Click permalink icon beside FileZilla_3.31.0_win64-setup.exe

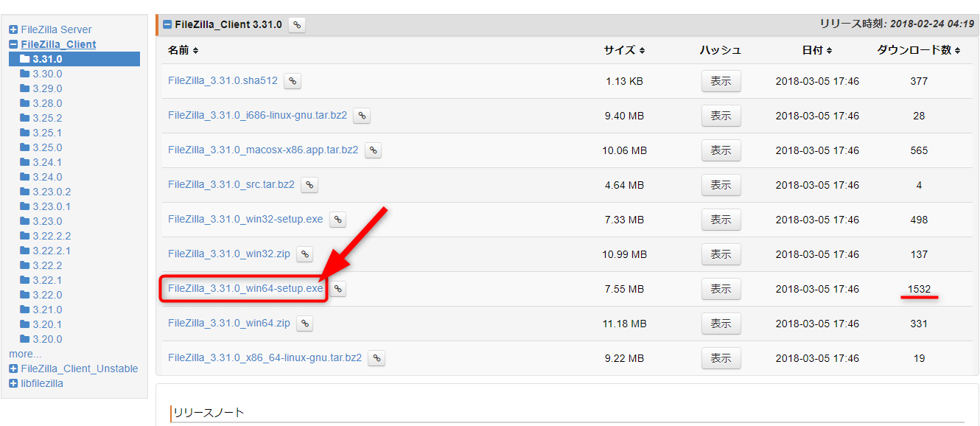point(337,289)
